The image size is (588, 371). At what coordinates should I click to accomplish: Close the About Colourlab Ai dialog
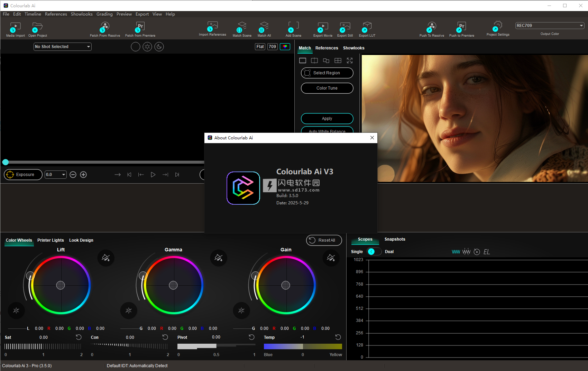click(x=372, y=138)
